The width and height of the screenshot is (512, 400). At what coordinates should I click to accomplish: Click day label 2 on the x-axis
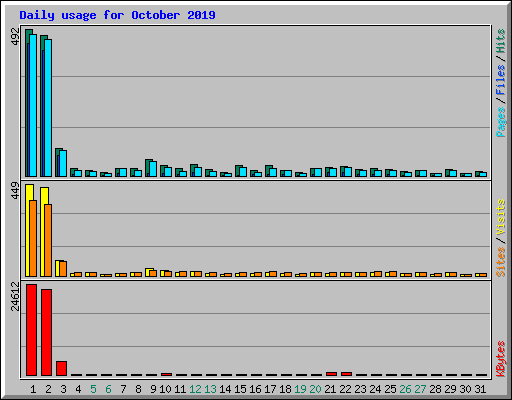click(48, 389)
